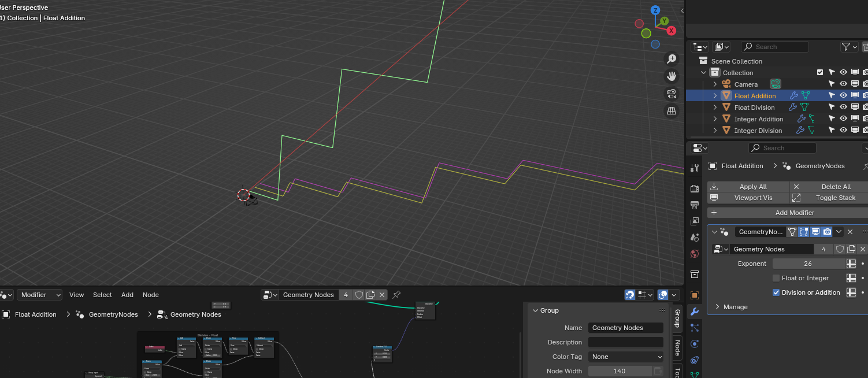This screenshot has width=868, height=378.
Task: Toggle modifier edit mode display button
Action: (803, 232)
